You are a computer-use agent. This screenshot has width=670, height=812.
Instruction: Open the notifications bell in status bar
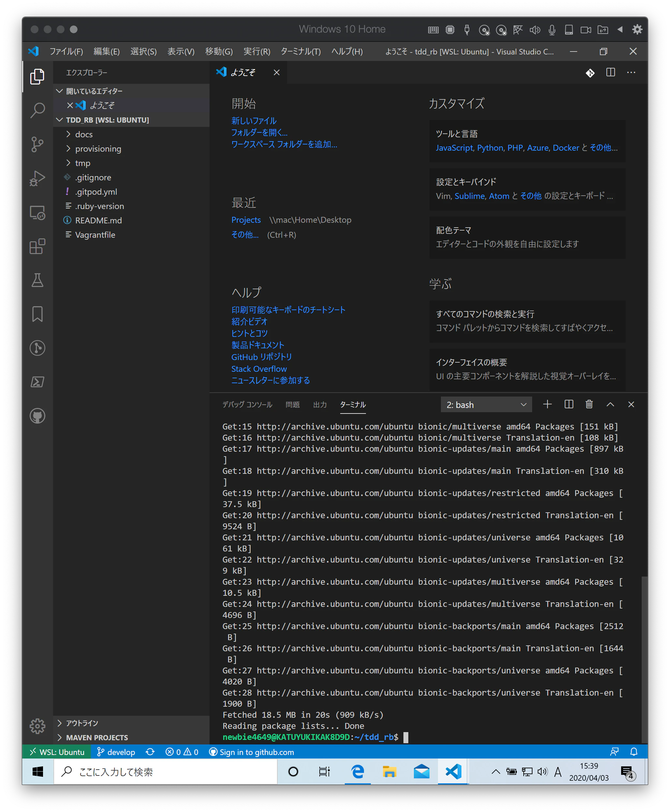(634, 752)
